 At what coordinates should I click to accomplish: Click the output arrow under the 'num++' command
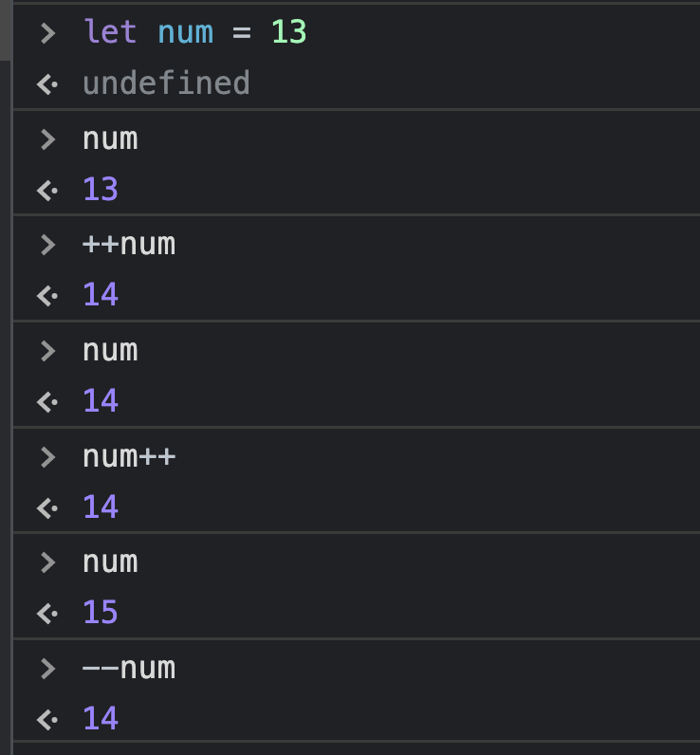pyautogui.click(x=47, y=508)
